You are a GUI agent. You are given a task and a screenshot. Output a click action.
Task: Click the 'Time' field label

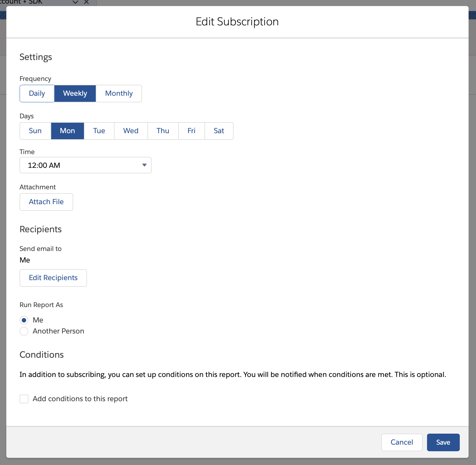pyautogui.click(x=27, y=152)
